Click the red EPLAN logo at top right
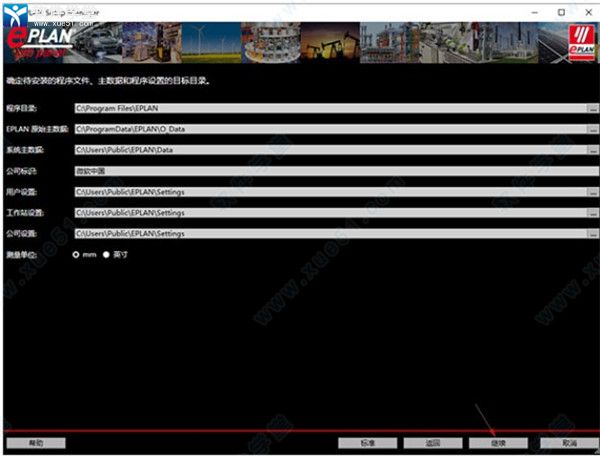Screen dimensions: 600x456 582,42
